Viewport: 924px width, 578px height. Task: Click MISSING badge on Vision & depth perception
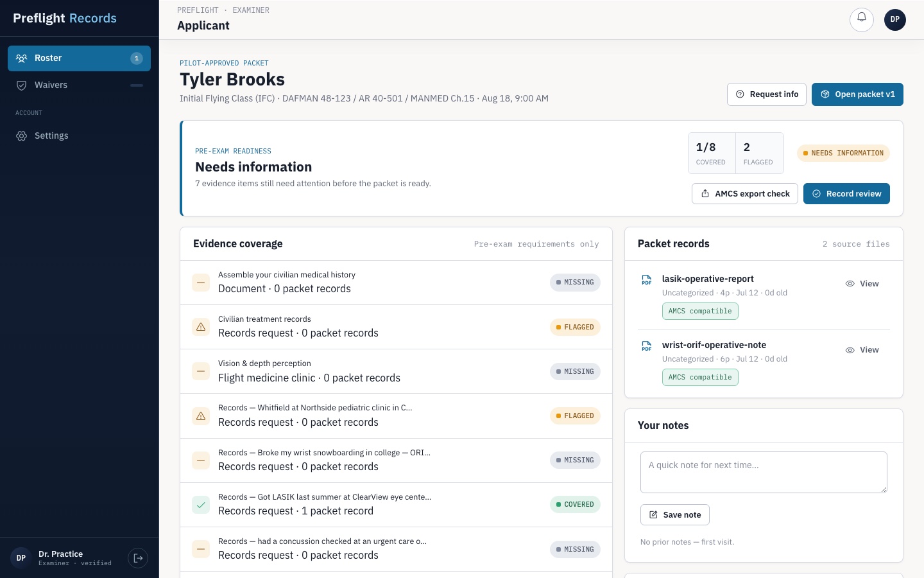pyautogui.click(x=575, y=372)
